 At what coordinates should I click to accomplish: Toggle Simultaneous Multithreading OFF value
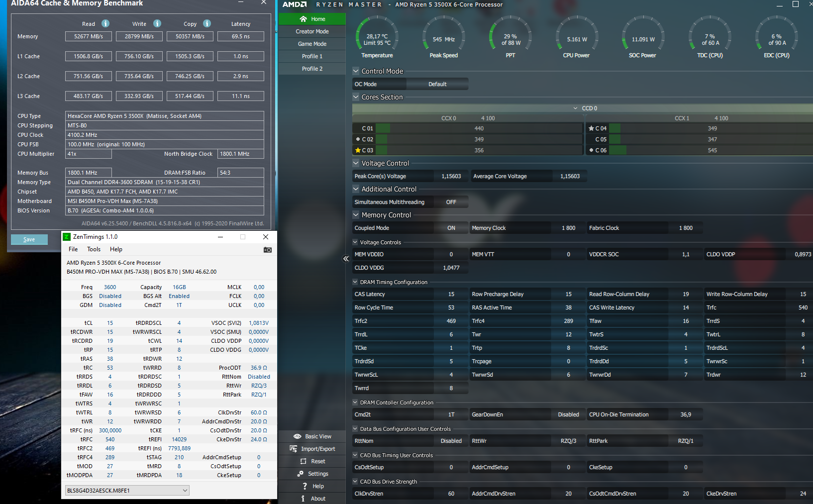451,202
